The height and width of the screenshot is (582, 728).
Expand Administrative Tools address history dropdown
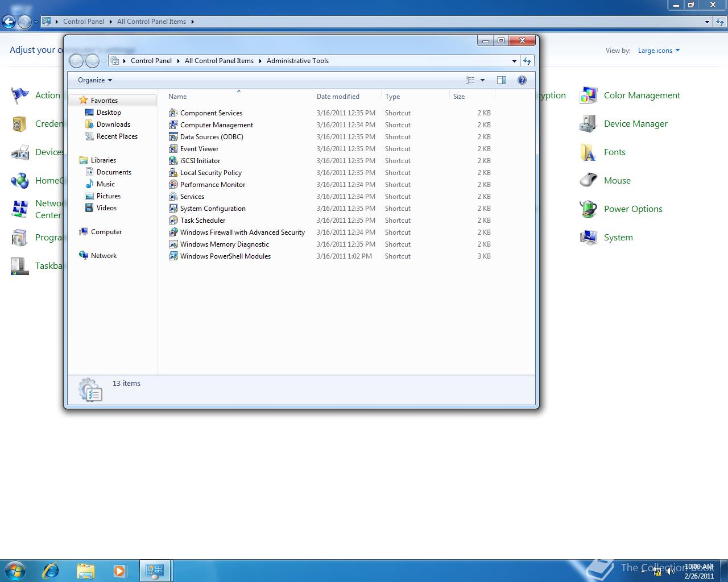pyautogui.click(x=514, y=61)
